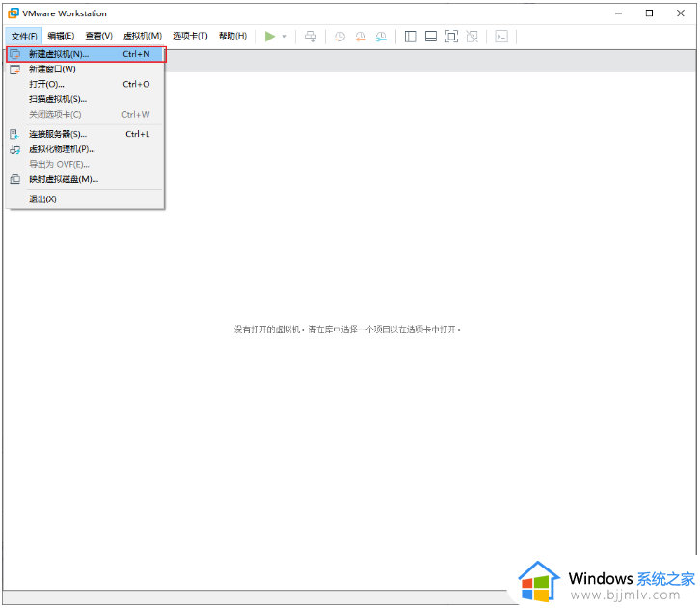The width and height of the screenshot is (700, 608).
Task: Minimize the VMware Workstation window
Action: (618, 13)
